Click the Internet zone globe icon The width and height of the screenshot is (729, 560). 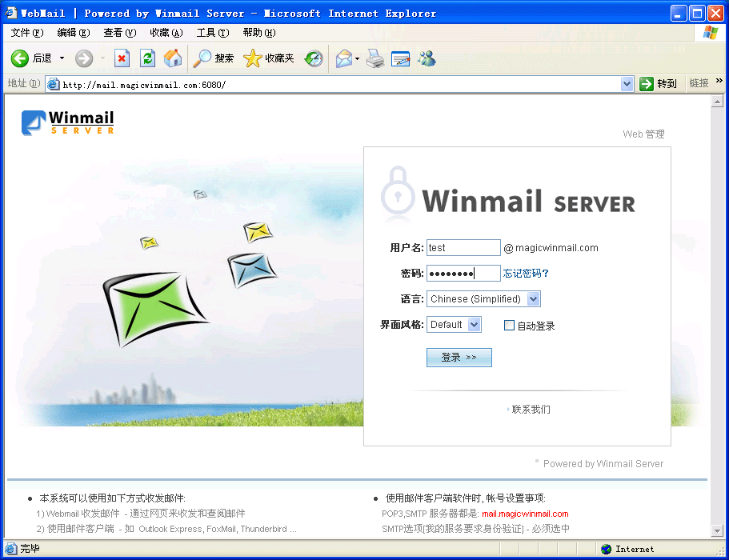(x=606, y=550)
